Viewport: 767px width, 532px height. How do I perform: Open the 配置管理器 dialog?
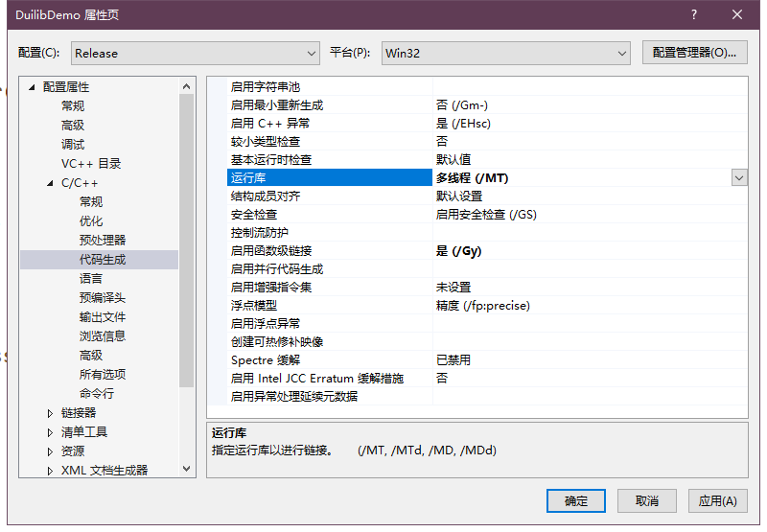pos(694,53)
